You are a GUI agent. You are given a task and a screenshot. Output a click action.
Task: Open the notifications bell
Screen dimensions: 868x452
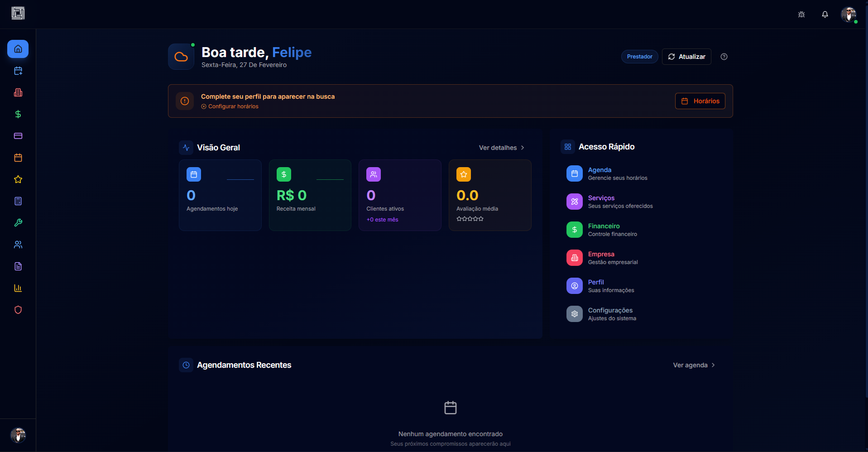[825, 14]
